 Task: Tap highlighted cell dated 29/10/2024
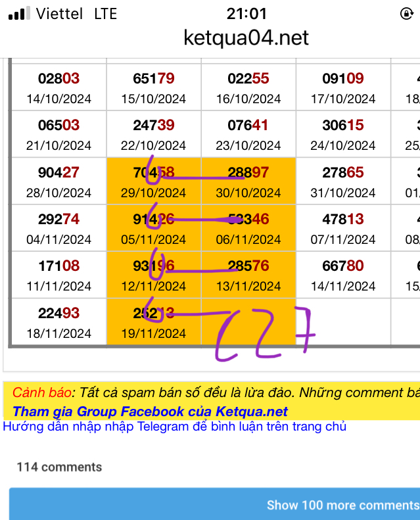[154, 181]
